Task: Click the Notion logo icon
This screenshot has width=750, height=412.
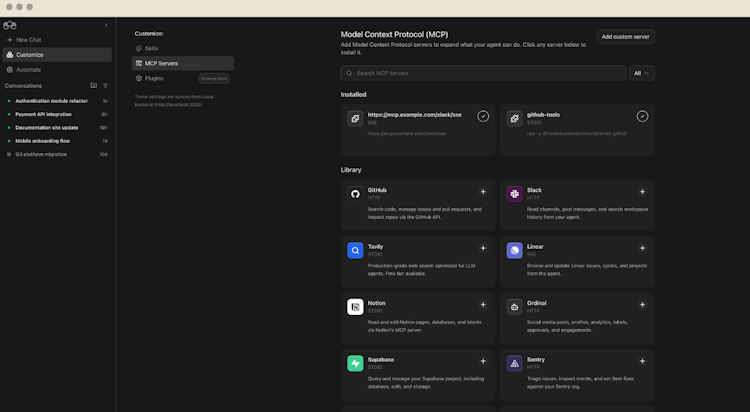Action: click(355, 307)
